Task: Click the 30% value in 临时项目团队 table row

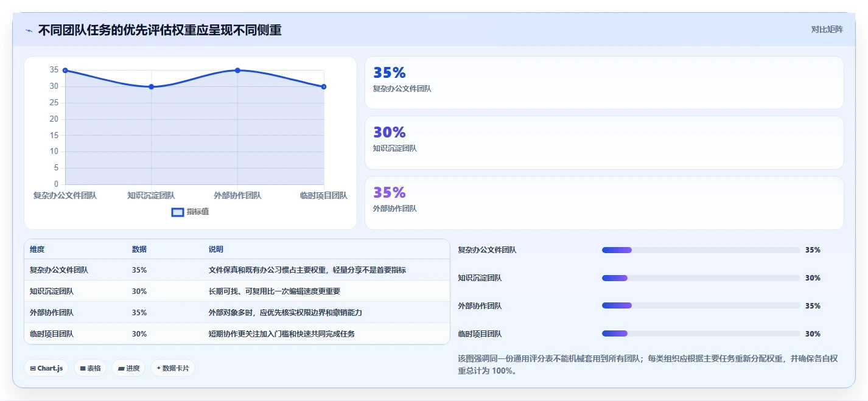Action: 139,334
